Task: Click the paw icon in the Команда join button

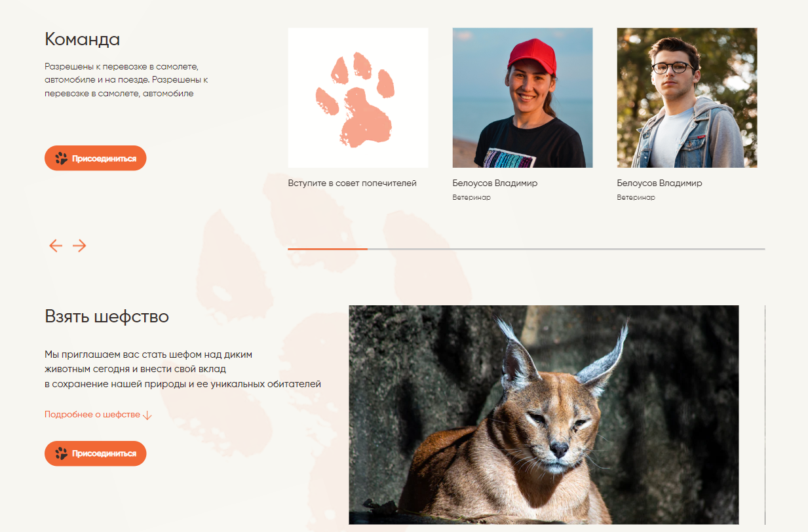Action: coord(62,159)
